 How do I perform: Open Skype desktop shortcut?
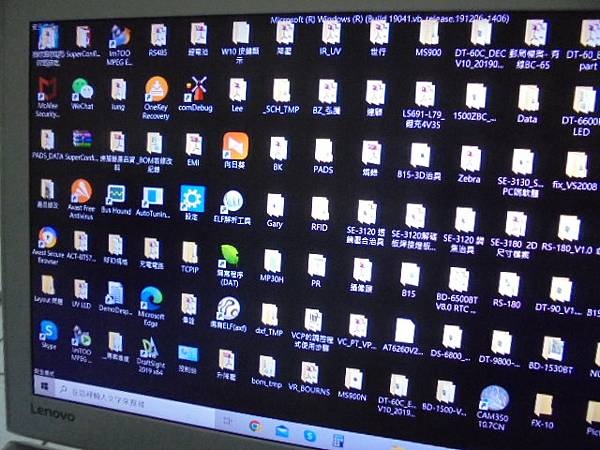tap(49, 334)
